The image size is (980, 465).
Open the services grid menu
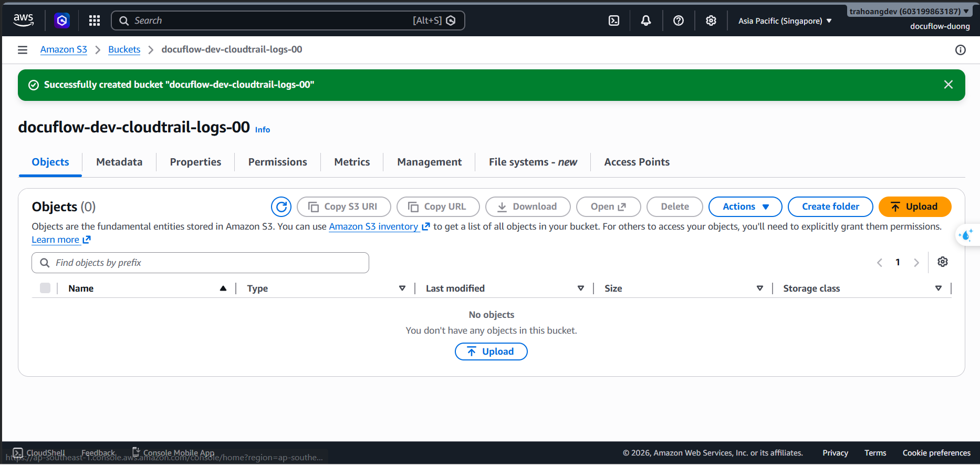pos(95,20)
